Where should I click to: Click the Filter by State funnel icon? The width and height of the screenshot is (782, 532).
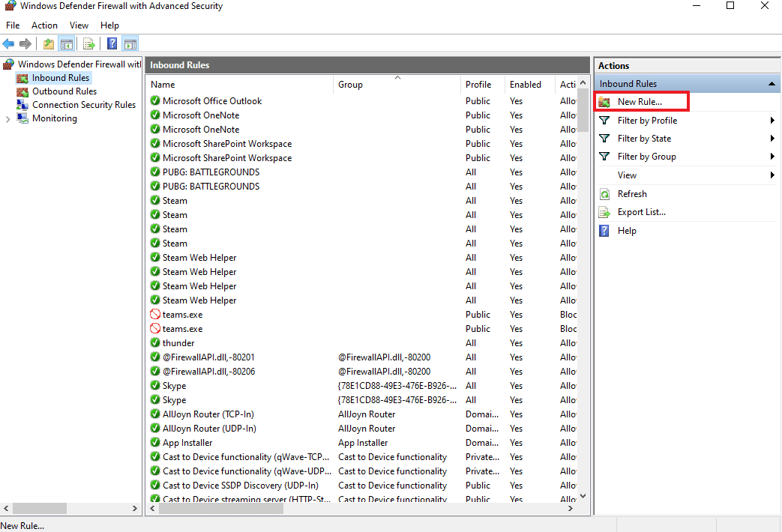click(x=604, y=139)
